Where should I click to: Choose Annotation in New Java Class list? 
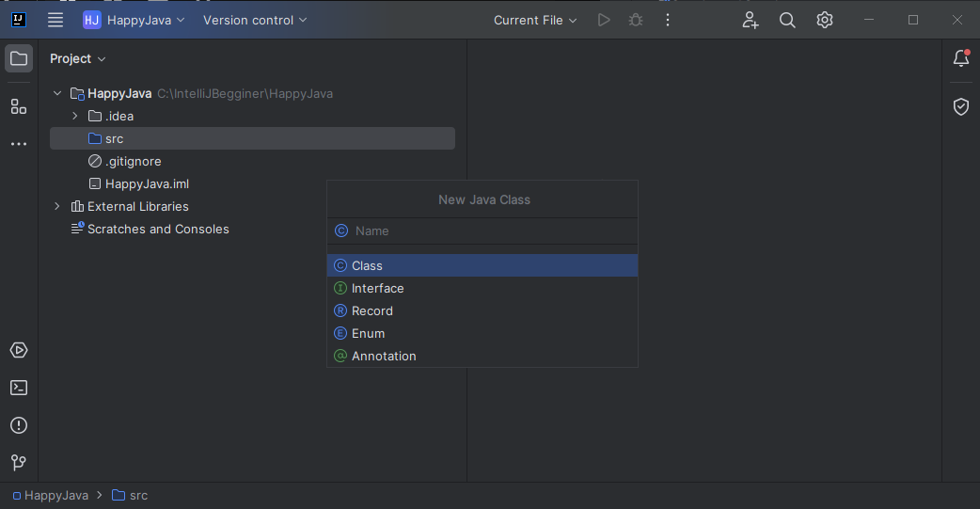click(482, 356)
